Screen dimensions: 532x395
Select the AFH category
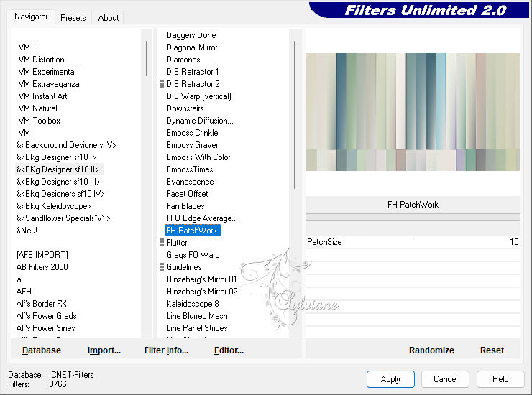coord(24,292)
